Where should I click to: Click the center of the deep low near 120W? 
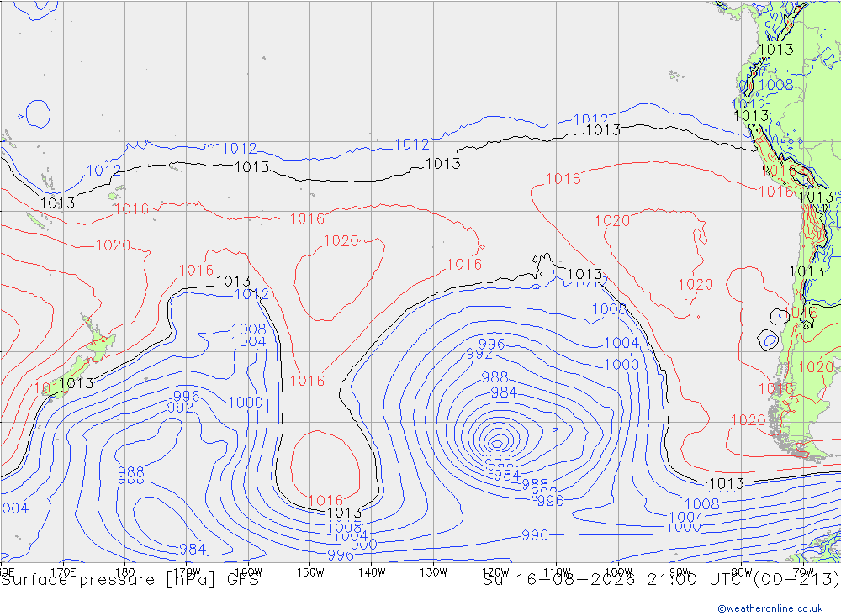click(x=497, y=444)
